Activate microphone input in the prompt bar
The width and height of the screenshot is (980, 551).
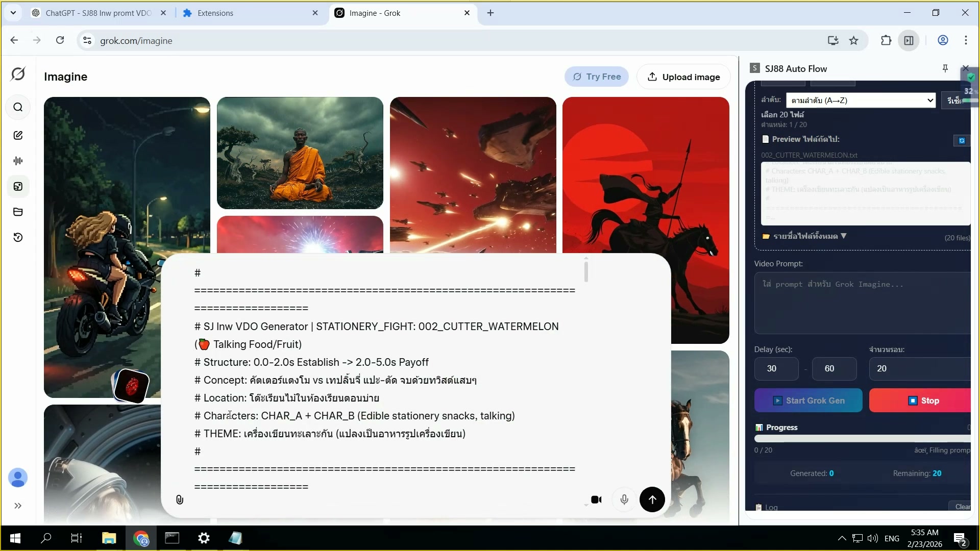point(624,499)
